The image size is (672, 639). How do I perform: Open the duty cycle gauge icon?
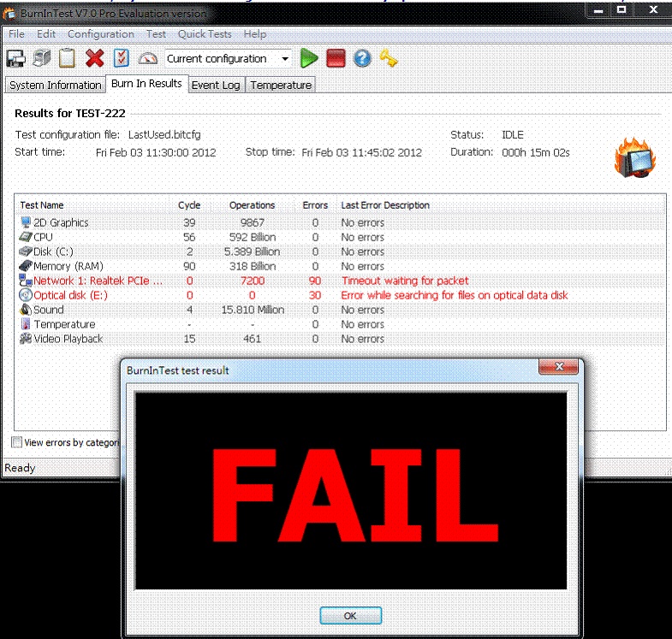click(148, 59)
